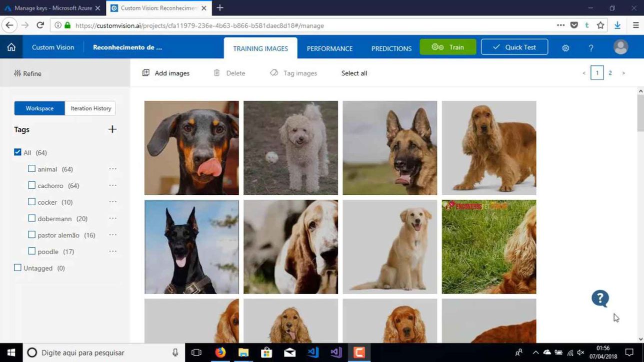The image size is (644, 362).
Task: Open Task View on taskbar
Action: click(196, 353)
